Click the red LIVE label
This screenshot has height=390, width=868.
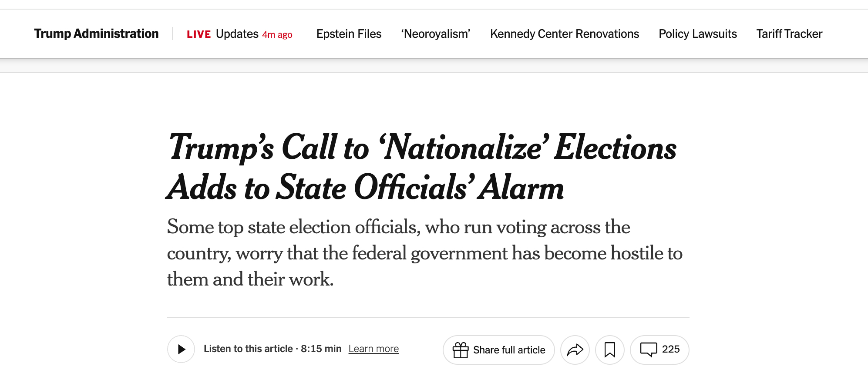tap(198, 34)
